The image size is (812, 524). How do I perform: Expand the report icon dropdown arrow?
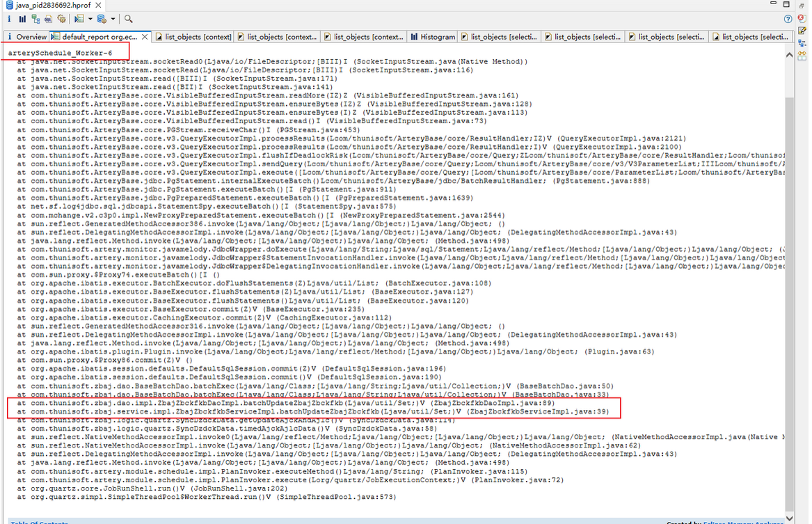pos(90,19)
